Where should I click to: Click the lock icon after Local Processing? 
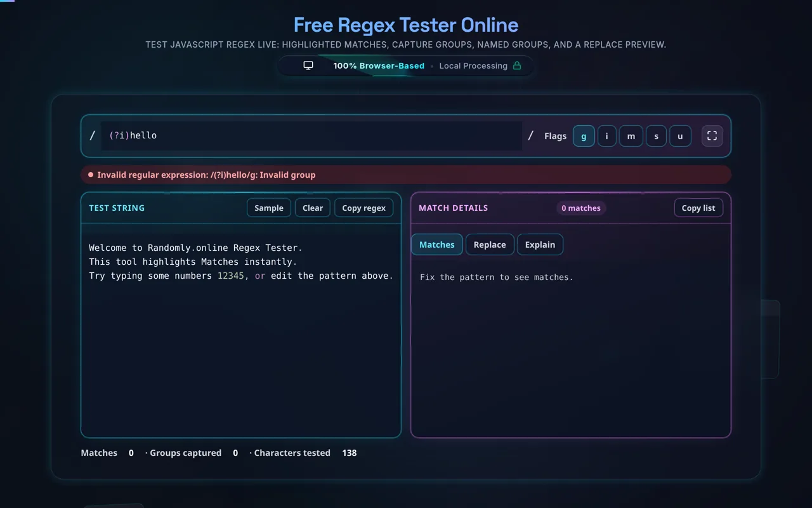click(x=517, y=66)
